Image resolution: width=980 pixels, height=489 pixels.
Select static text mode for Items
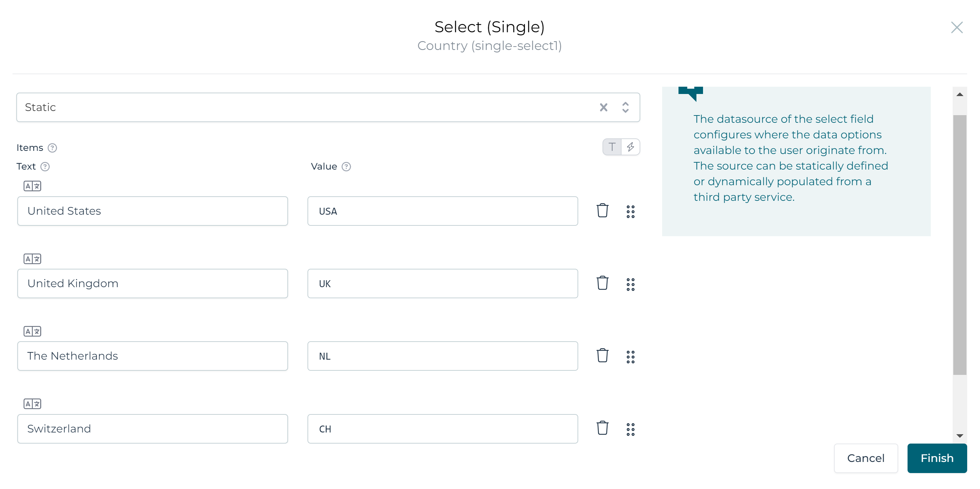612,146
